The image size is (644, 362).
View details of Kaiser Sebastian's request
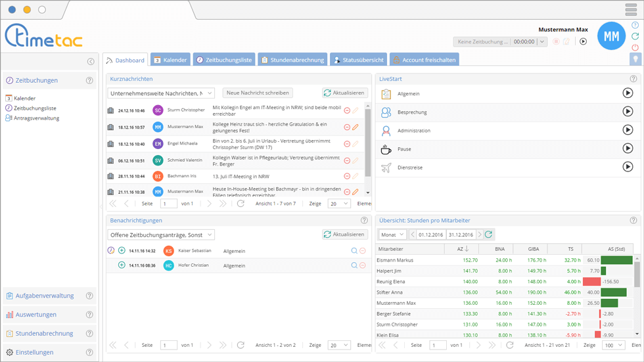[354, 250]
